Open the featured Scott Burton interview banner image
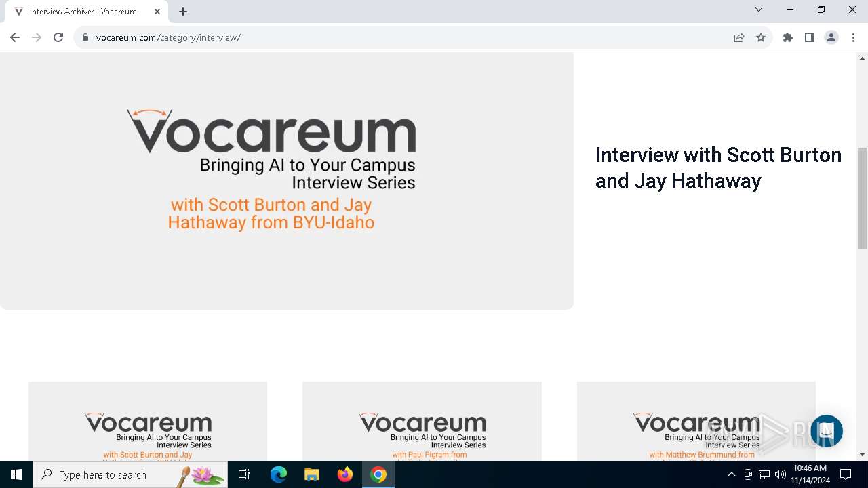The height and width of the screenshot is (488, 868). (286, 180)
